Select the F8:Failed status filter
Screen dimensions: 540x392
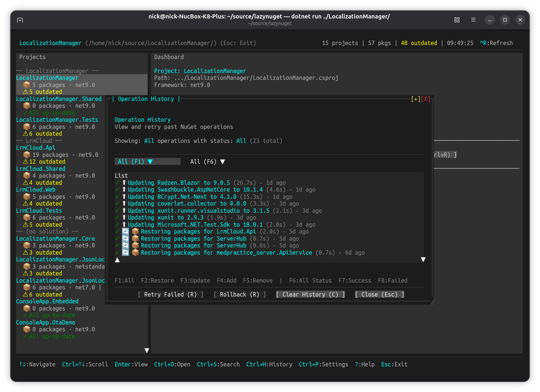392,281
